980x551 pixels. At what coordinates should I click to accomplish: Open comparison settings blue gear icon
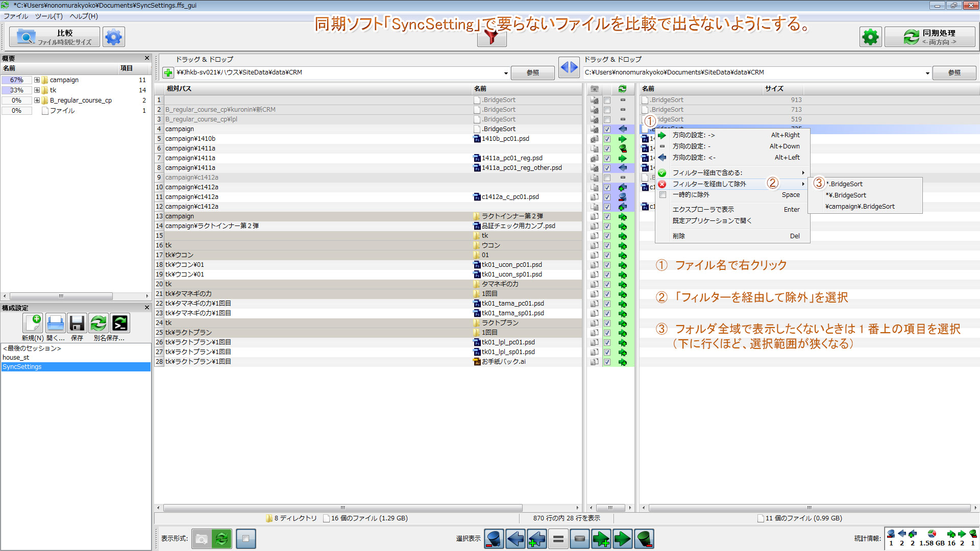pos(113,37)
